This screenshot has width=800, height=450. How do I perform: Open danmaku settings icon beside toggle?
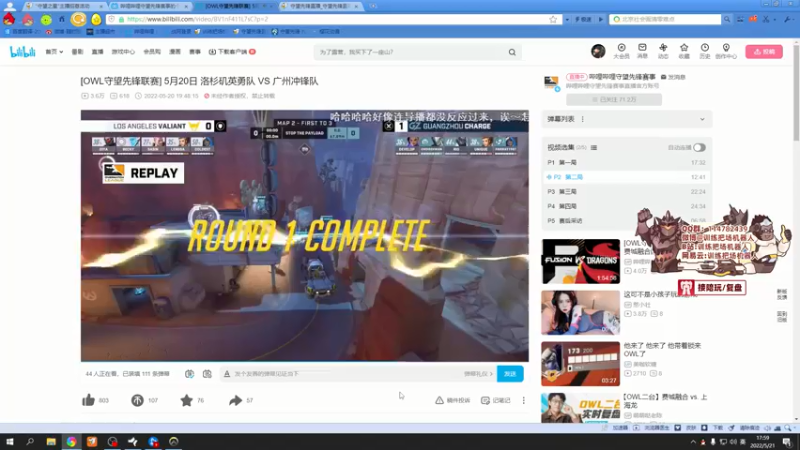tap(207, 373)
